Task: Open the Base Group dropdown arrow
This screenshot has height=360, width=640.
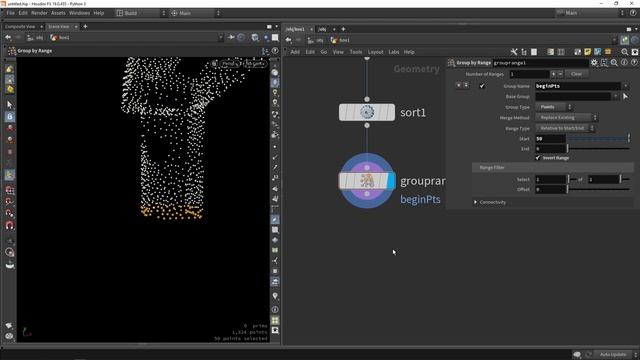Action: (x=616, y=96)
